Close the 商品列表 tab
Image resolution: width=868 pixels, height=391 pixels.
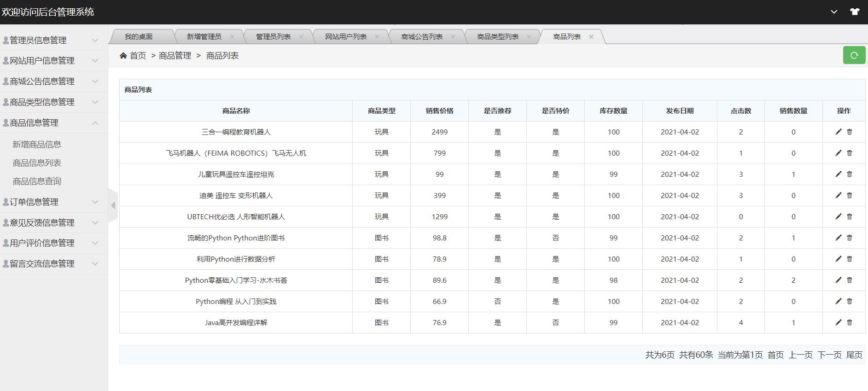click(x=591, y=36)
